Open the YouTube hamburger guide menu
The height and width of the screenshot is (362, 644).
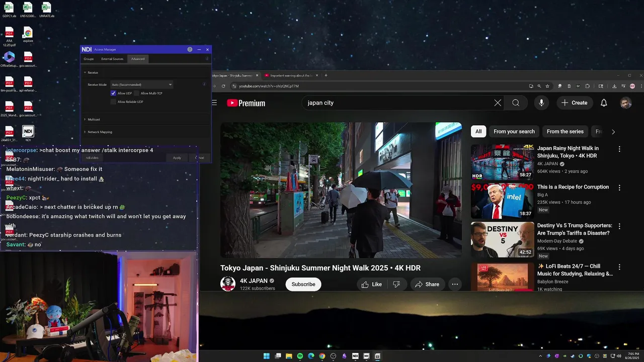(214, 103)
